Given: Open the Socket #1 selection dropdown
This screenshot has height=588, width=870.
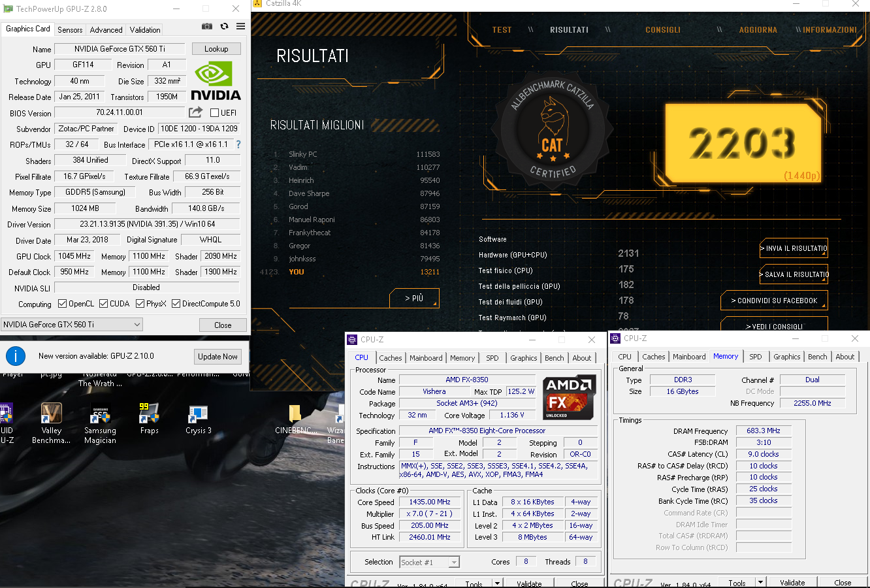Looking at the screenshot, I should 430,562.
